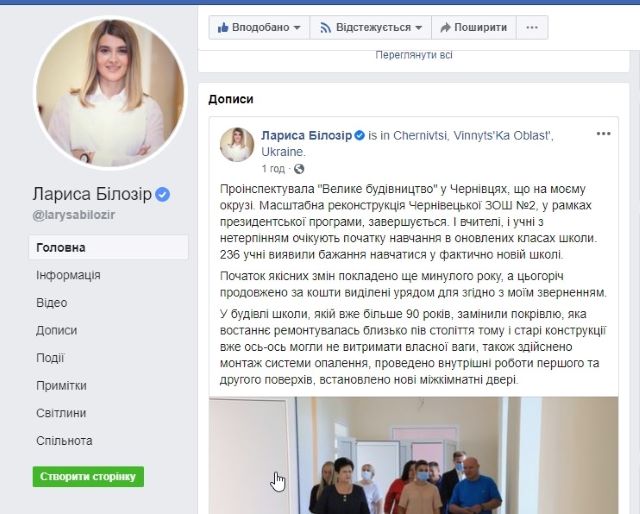Expand the Відстежується dropdown arrow
Viewport: 640px width, 514px height.
[419, 28]
